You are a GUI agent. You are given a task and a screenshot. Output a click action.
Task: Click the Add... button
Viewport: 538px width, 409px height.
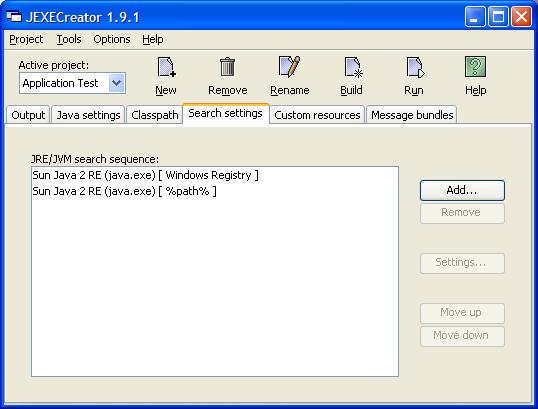462,190
